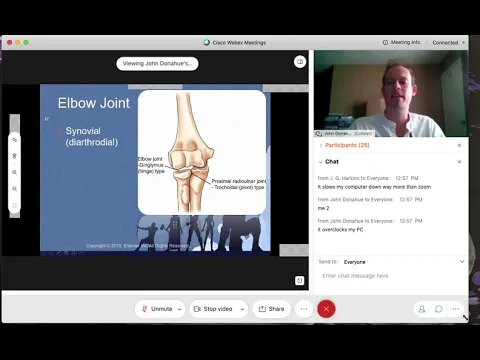This screenshot has height=360, width=480.
Task: Click the 'Proximal radioulnar joint' label in the diagram
Action: 239,184
